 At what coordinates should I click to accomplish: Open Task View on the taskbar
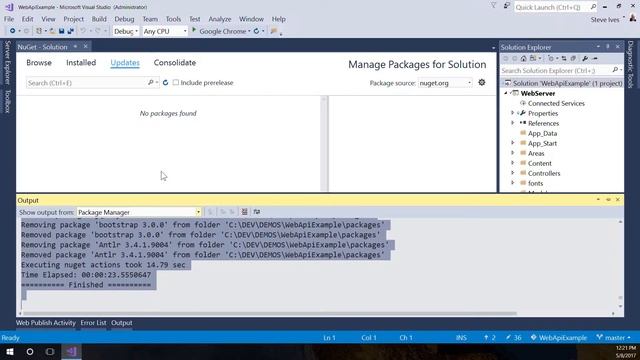pyautogui.click(x=50, y=351)
